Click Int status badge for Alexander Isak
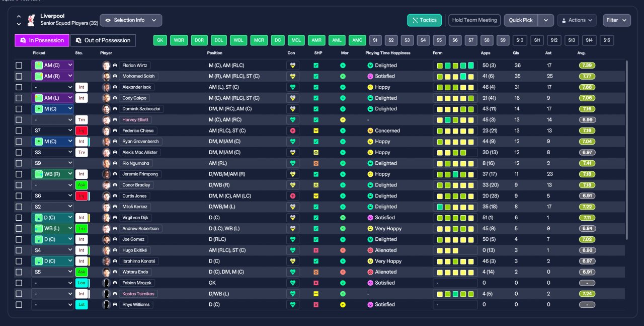Viewport: 644px width, 326px height. click(82, 87)
